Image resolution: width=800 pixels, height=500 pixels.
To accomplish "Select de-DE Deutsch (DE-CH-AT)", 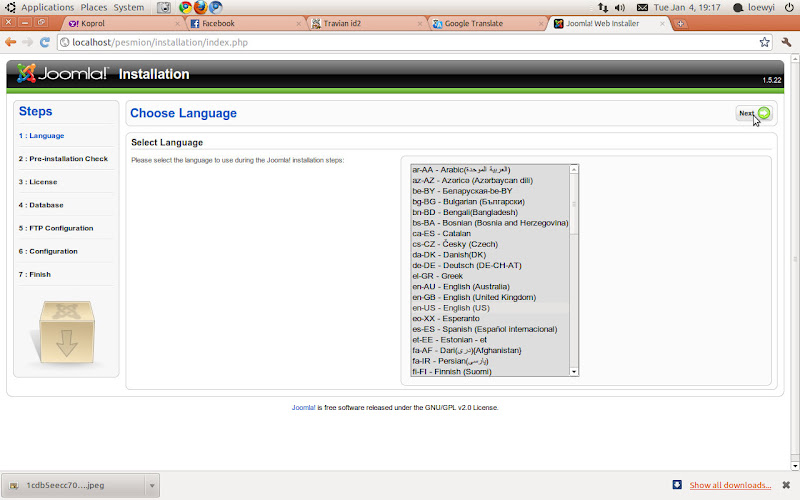I will tap(490, 265).
